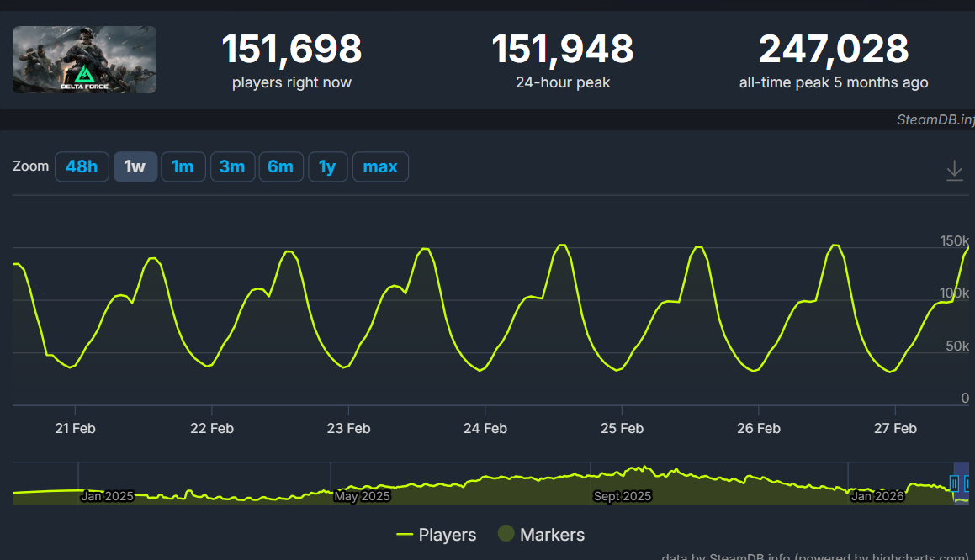
Task: Click Sept 2025 in navigator timeline
Action: (622, 496)
